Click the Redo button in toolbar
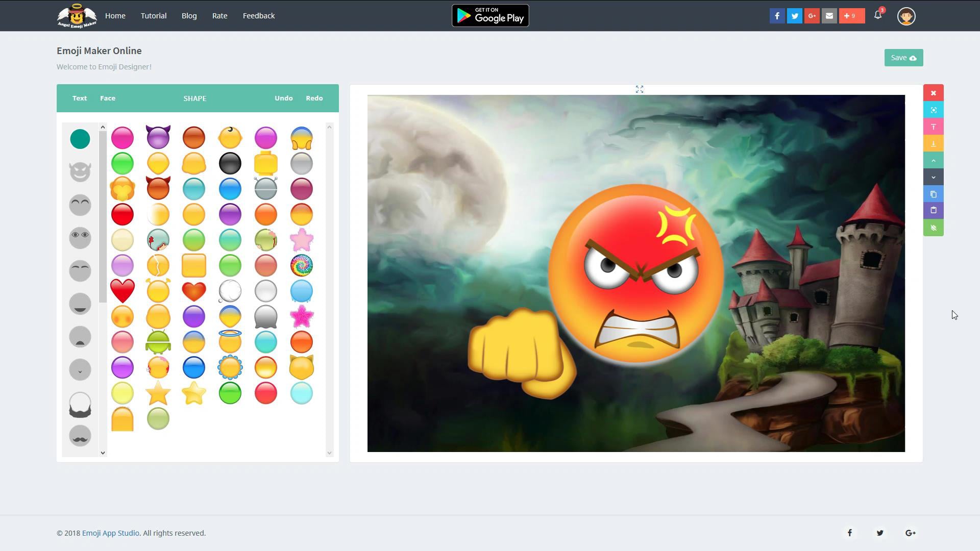The image size is (980, 551). click(314, 98)
